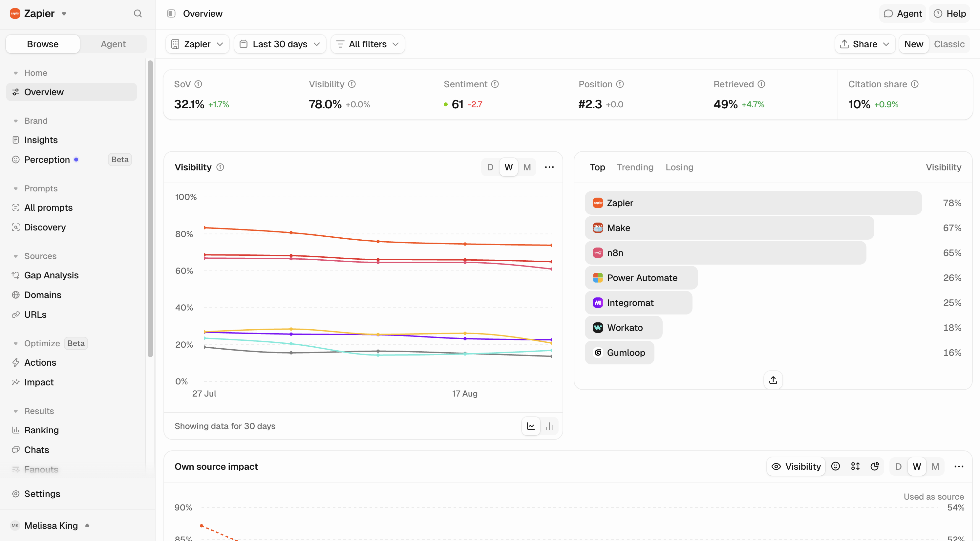This screenshot has height=541, width=980.
Task: Open Visibility chart more options menu
Action: click(549, 167)
